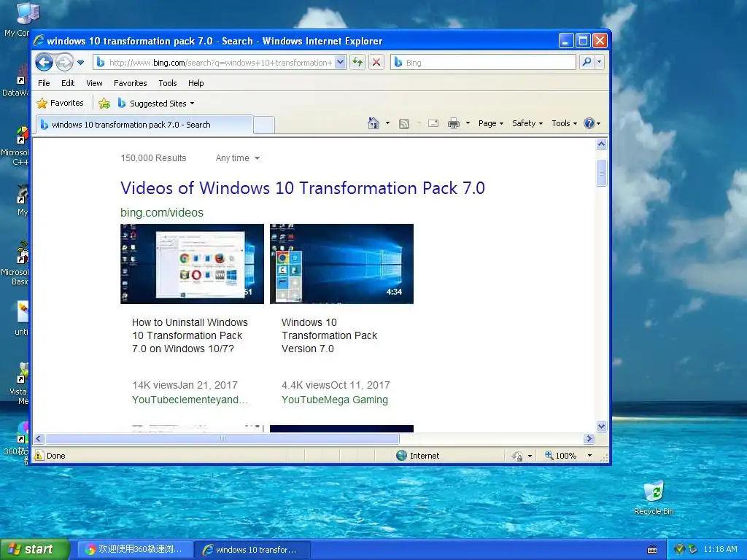Click the Add to Favorites Bar star icon

click(x=104, y=103)
